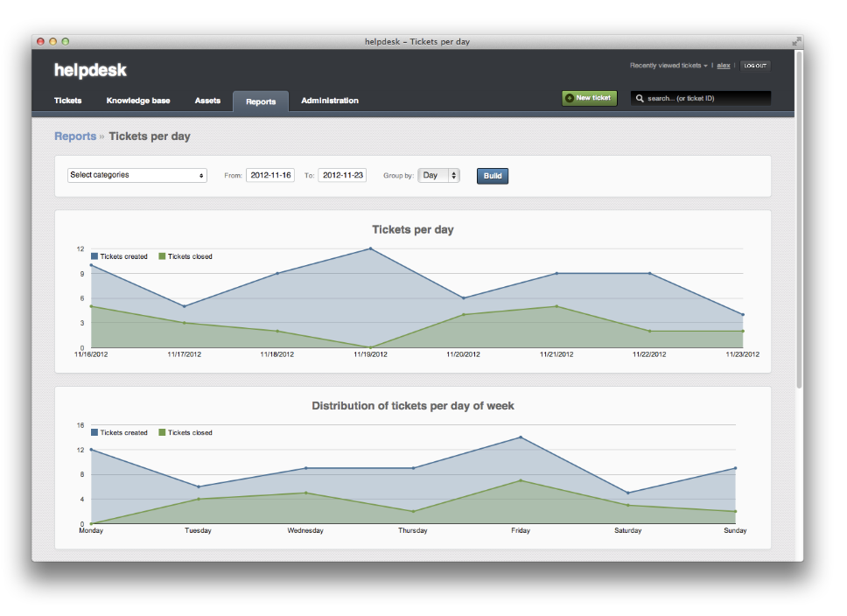Switch to the Administration tab
The width and height of the screenshot is (847, 616).
click(330, 101)
